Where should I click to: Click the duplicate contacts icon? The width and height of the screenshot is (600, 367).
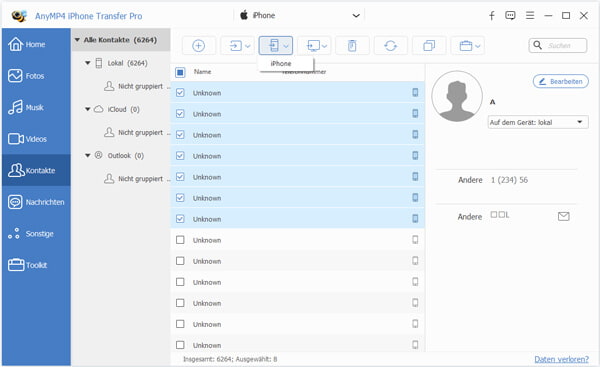pyautogui.click(x=429, y=46)
